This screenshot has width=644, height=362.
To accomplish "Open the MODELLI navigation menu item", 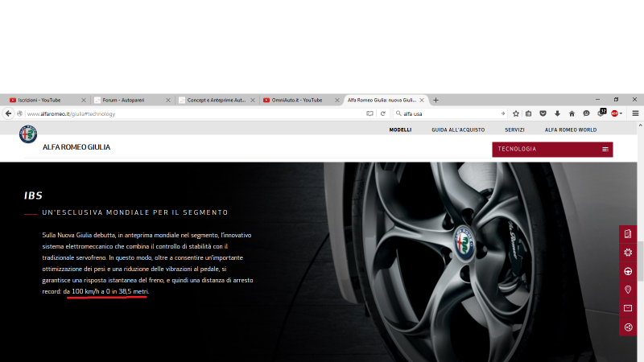I will click(400, 130).
